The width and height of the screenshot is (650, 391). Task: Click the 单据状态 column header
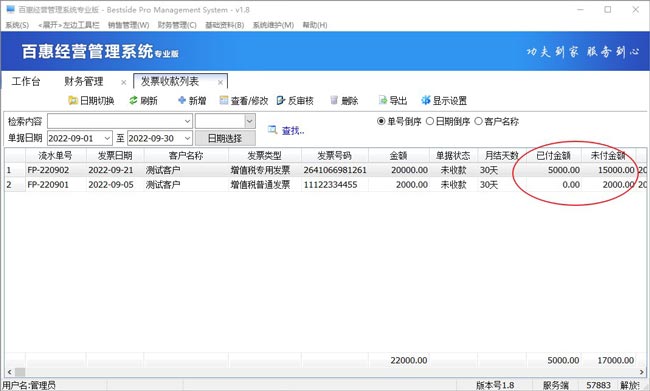pos(453,155)
